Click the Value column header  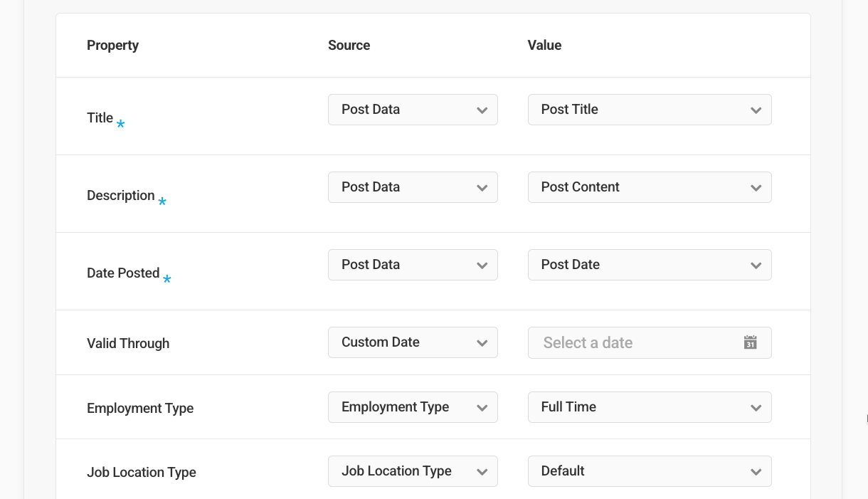[544, 45]
